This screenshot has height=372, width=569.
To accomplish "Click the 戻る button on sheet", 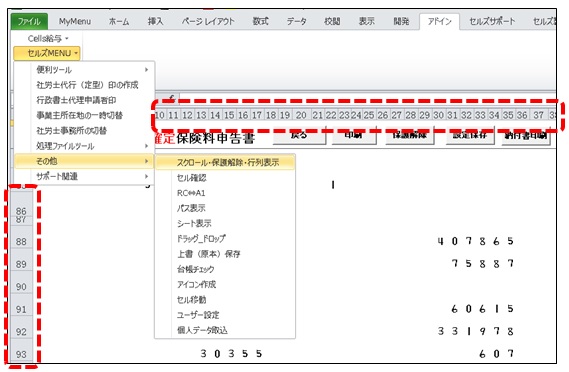I will tap(299, 136).
